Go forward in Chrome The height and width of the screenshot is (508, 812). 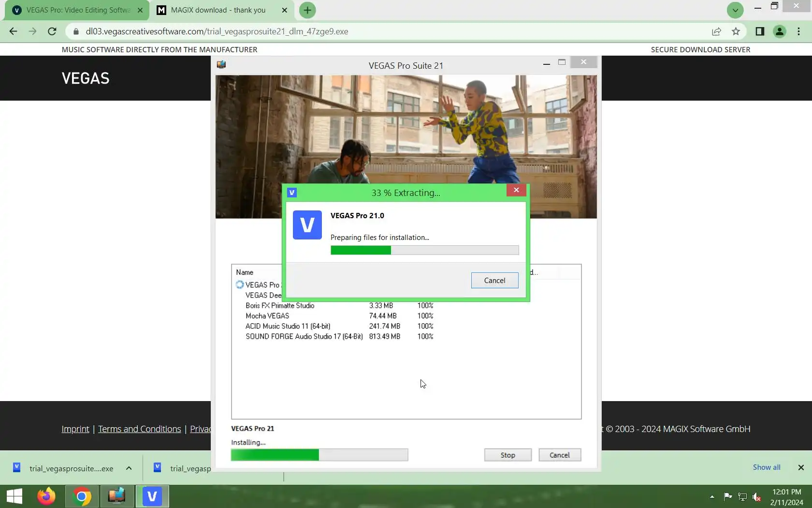click(x=32, y=31)
